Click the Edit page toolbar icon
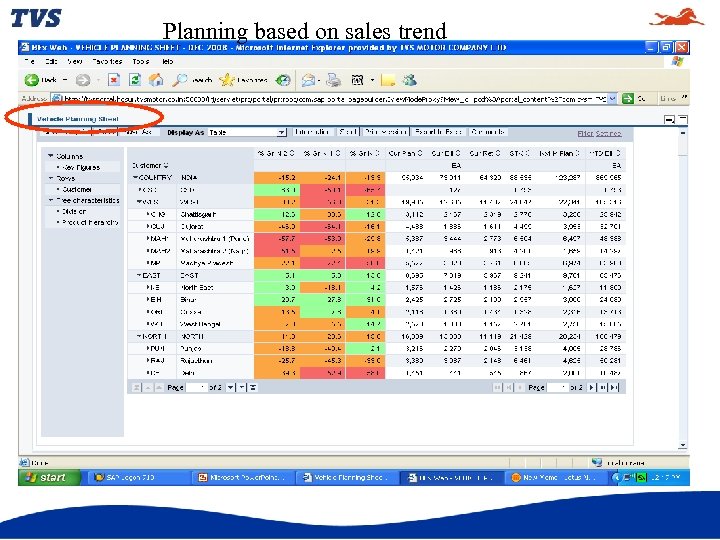The height and width of the screenshot is (540, 720). point(357,80)
